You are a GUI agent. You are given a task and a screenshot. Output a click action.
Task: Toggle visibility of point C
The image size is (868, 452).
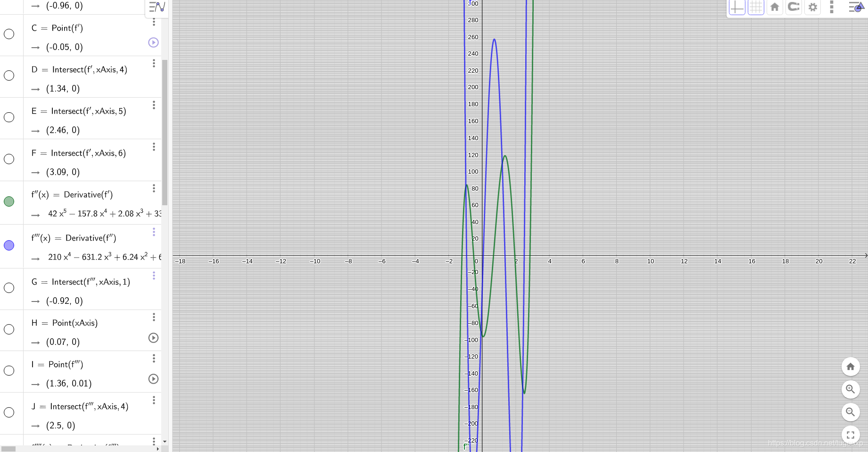9,34
